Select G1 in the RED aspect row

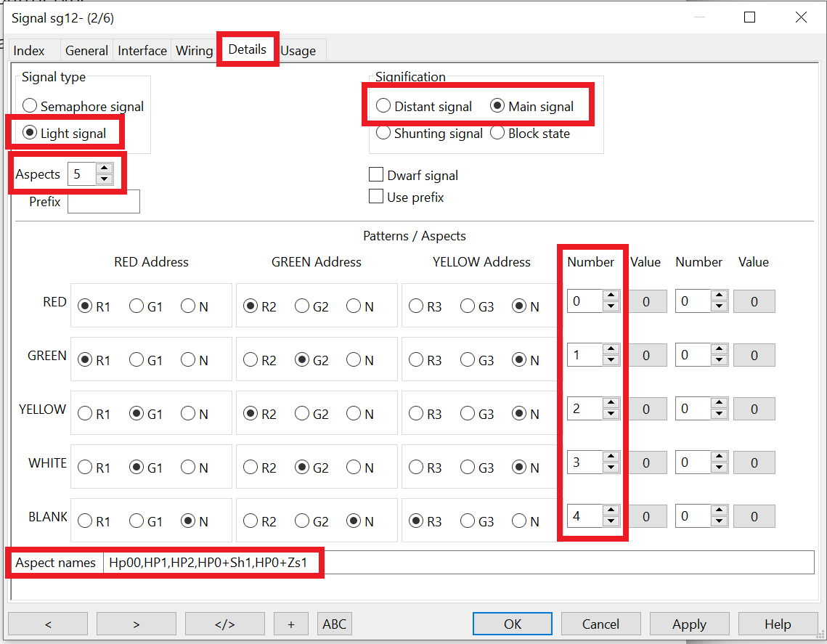click(137, 306)
